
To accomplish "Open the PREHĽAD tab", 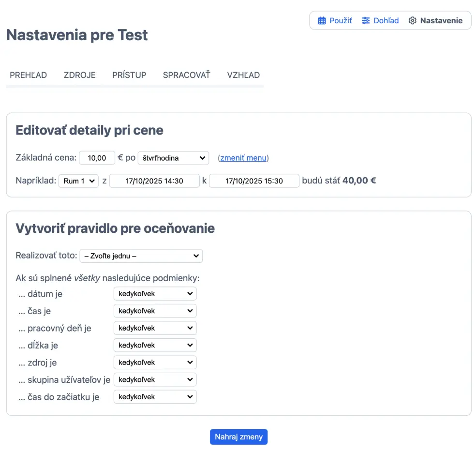I will [x=29, y=75].
